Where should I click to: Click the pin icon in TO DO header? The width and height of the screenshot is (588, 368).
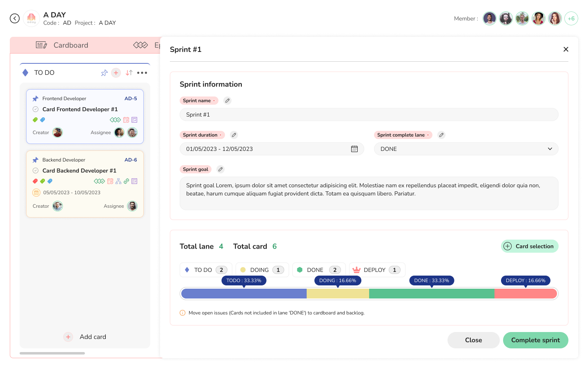tap(105, 73)
